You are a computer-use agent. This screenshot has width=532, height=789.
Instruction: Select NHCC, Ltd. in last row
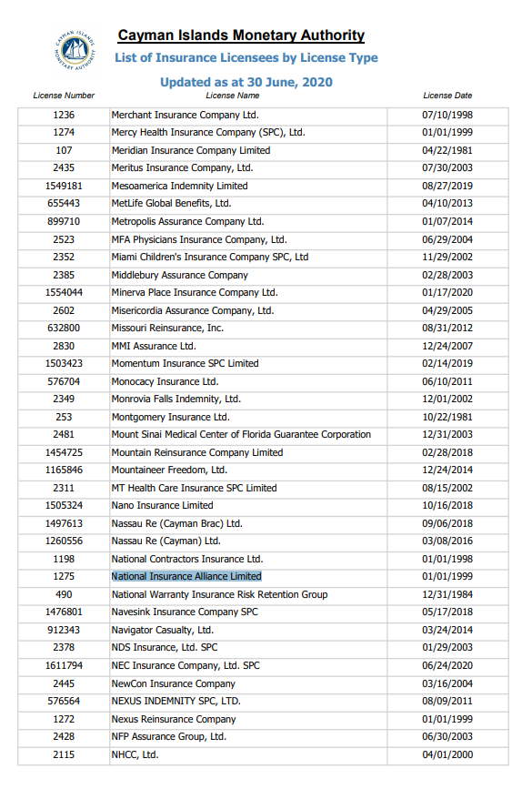[x=135, y=754]
